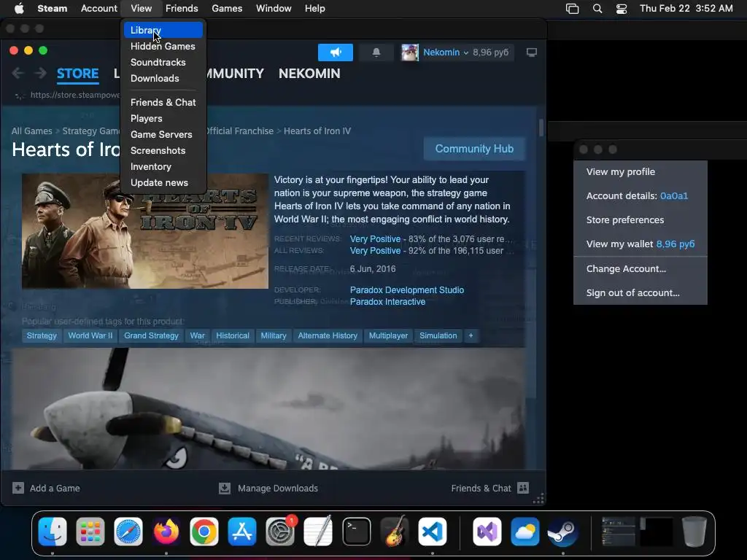
Task: Choose Sign out of account...
Action: (640, 293)
